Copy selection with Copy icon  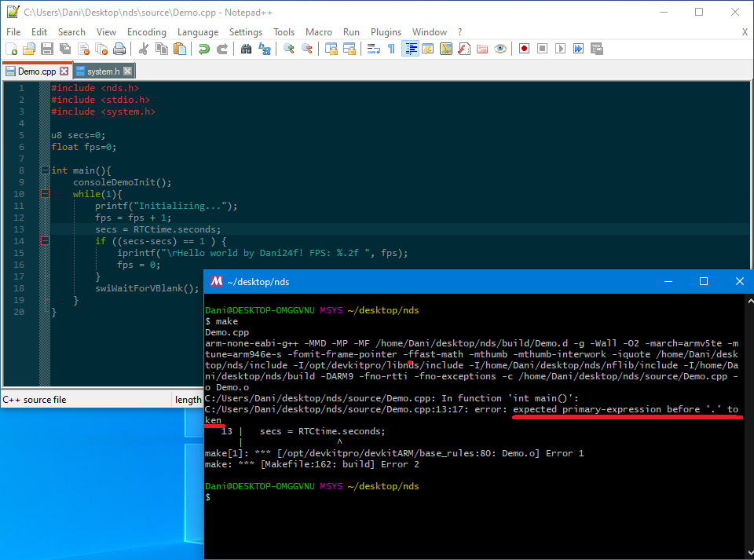pyautogui.click(x=162, y=49)
